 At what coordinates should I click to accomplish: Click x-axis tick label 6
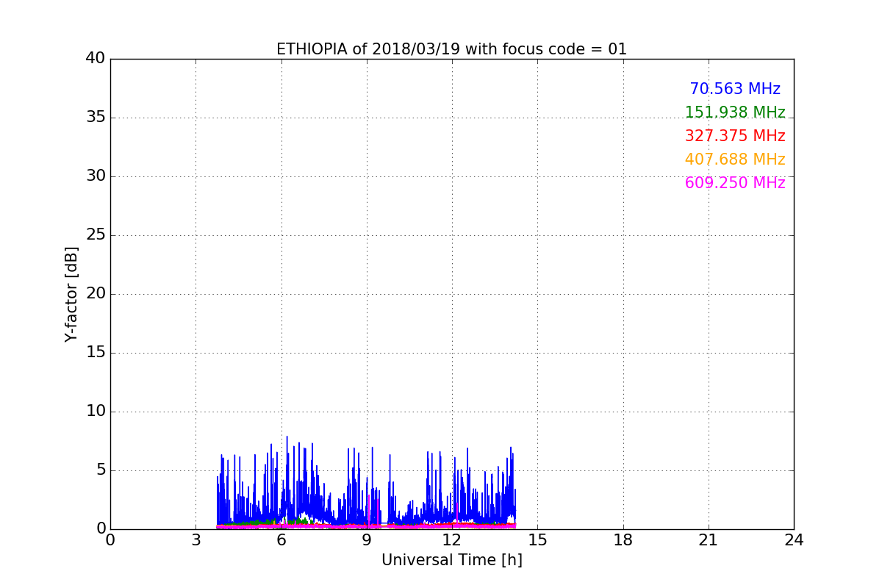pos(281,540)
